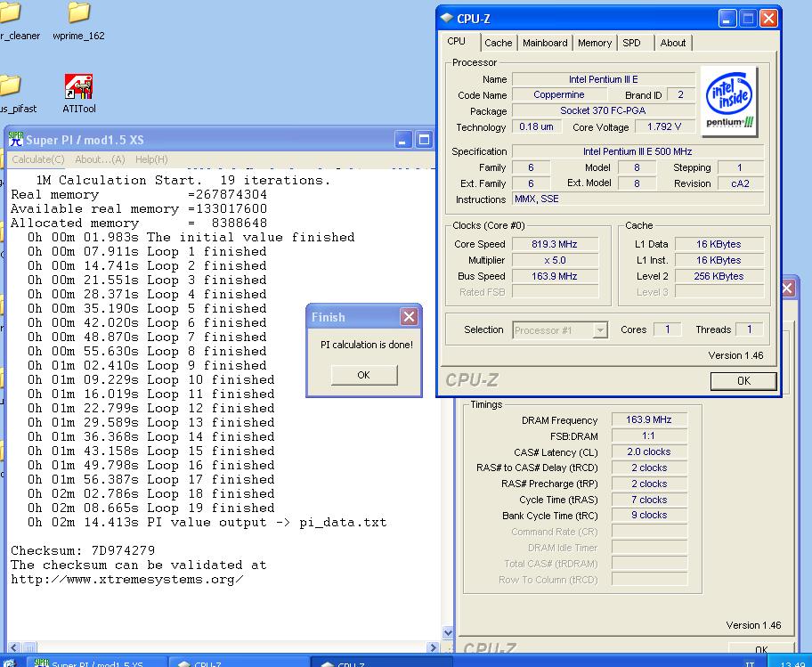
Task: Click the Technology 0.18 um field
Action: [x=537, y=126]
